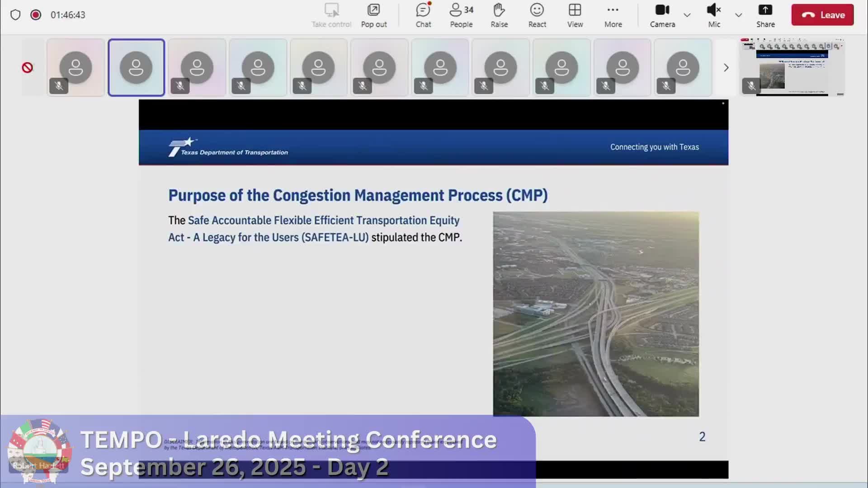The image size is (868, 488).
Task: Open the Chat panel
Action: point(423,14)
